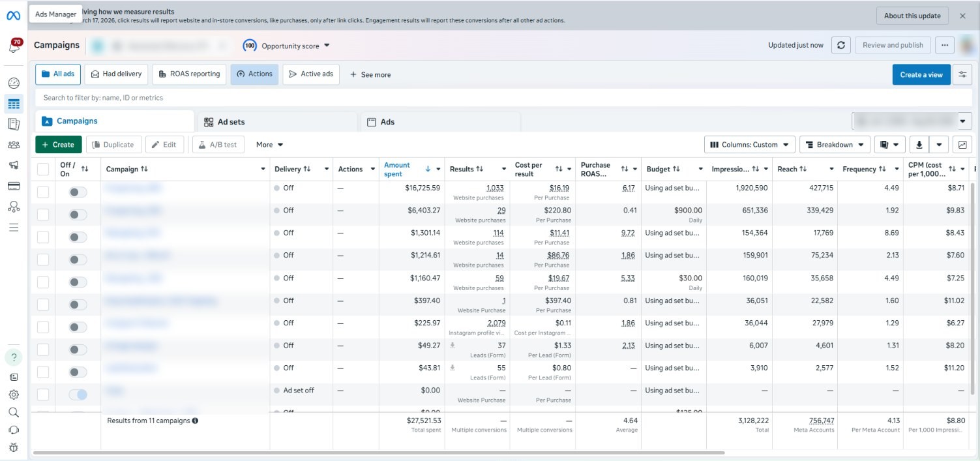The image size is (980, 461).
Task: Switch to the Campaigns tab
Action: pyautogui.click(x=115, y=121)
